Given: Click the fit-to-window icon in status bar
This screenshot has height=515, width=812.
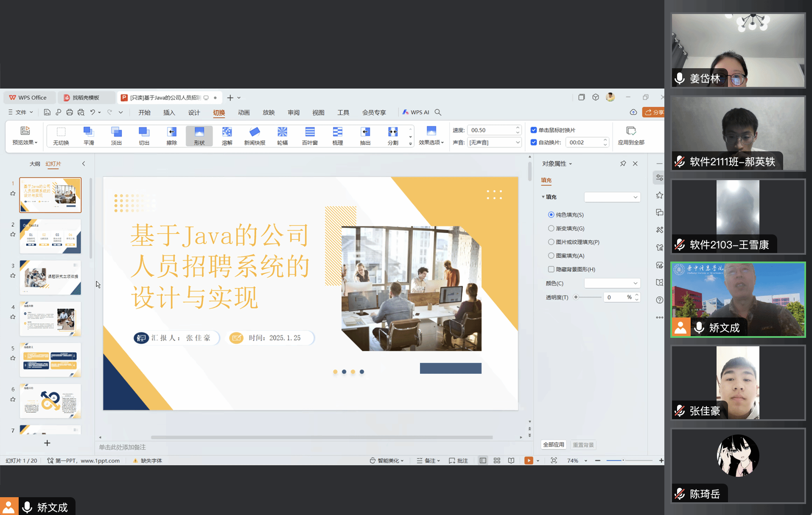Looking at the screenshot, I should [x=554, y=461].
